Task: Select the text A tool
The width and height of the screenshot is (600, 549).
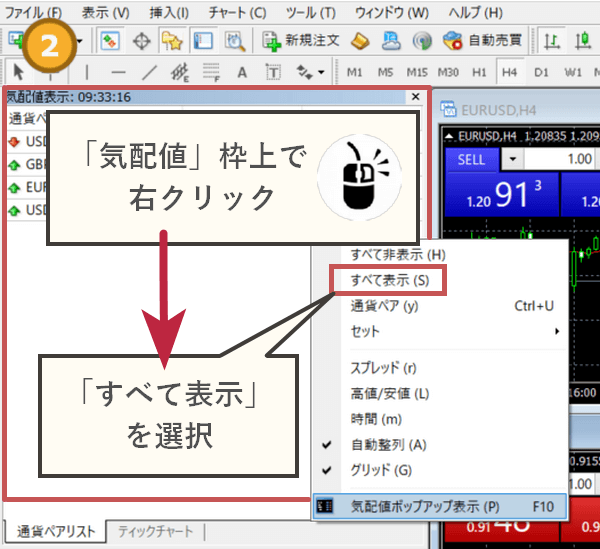Action: [x=242, y=72]
